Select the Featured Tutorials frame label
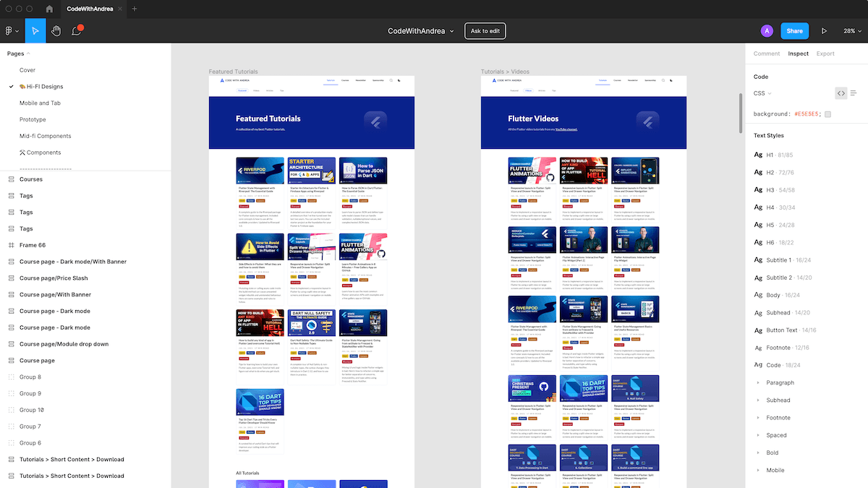The height and width of the screenshot is (488, 868). click(233, 72)
